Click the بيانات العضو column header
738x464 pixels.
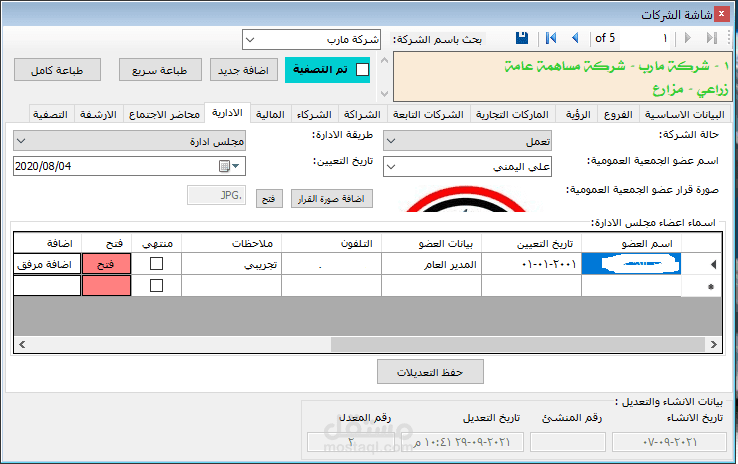tap(431, 243)
